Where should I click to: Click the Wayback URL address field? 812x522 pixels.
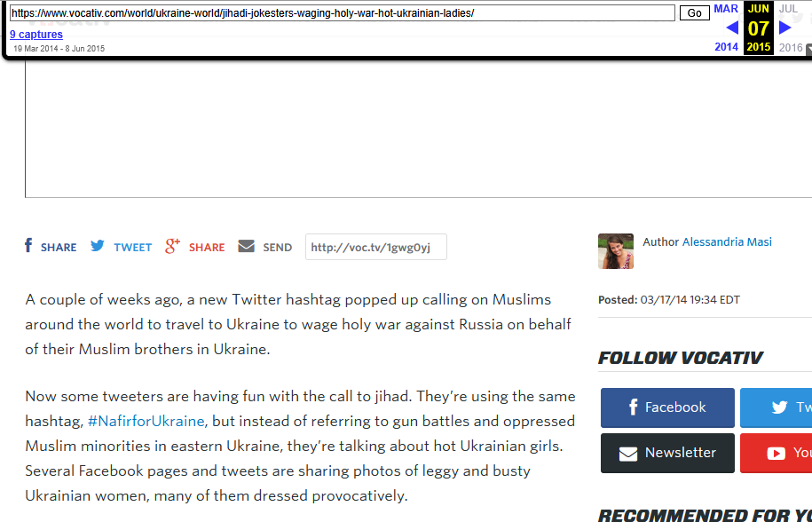[x=343, y=13]
